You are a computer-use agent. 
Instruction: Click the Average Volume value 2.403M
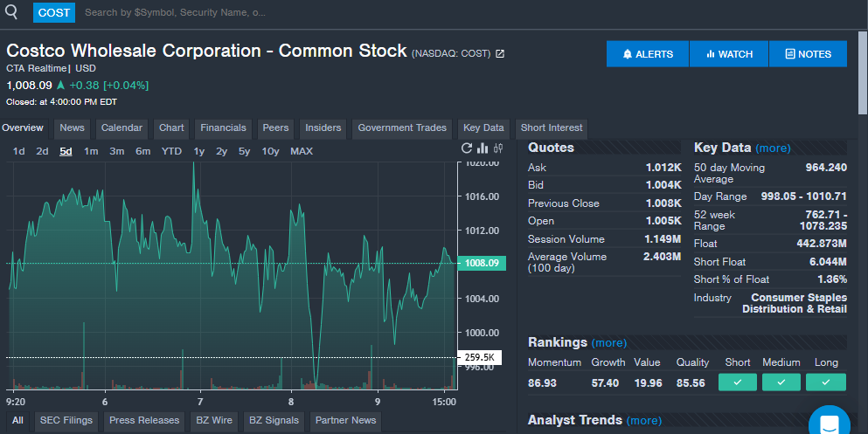click(x=662, y=257)
